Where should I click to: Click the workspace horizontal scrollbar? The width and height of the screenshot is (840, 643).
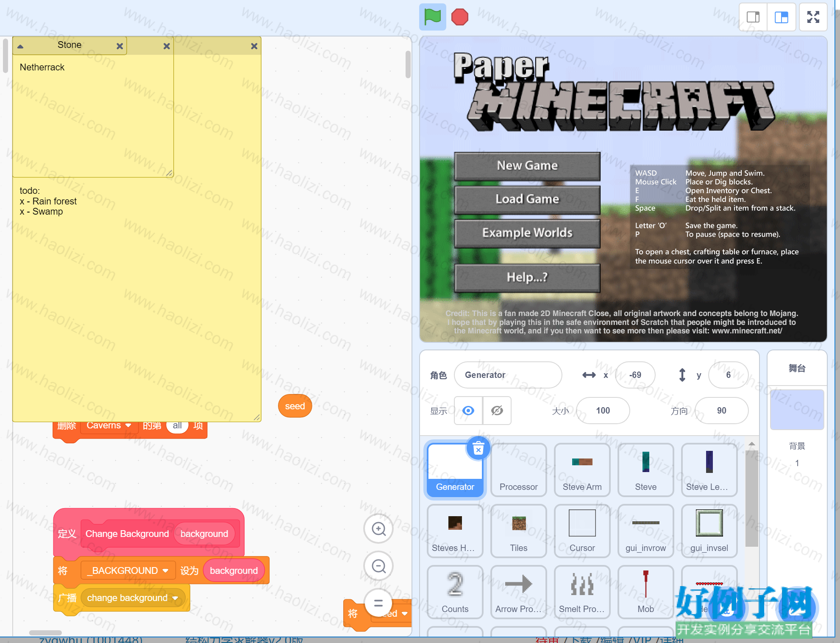45,632
